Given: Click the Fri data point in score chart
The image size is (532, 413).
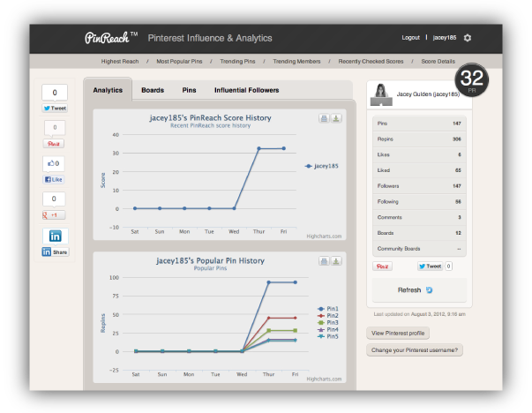Looking at the screenshot, I should [283, 148].
